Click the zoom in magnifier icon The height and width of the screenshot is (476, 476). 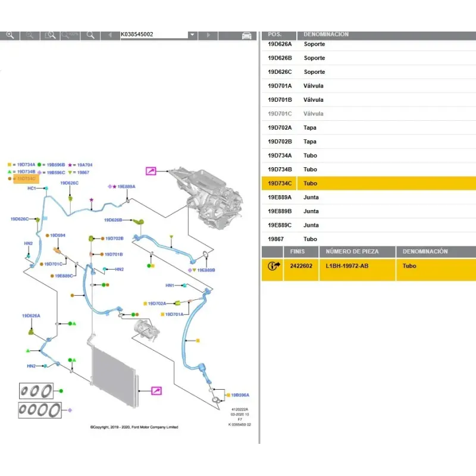(10, 35)
